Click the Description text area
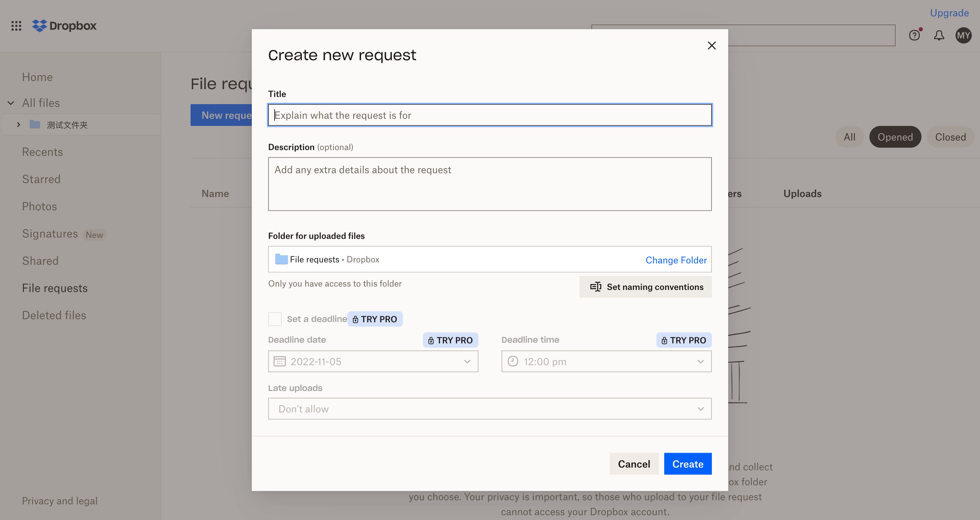 490,184
